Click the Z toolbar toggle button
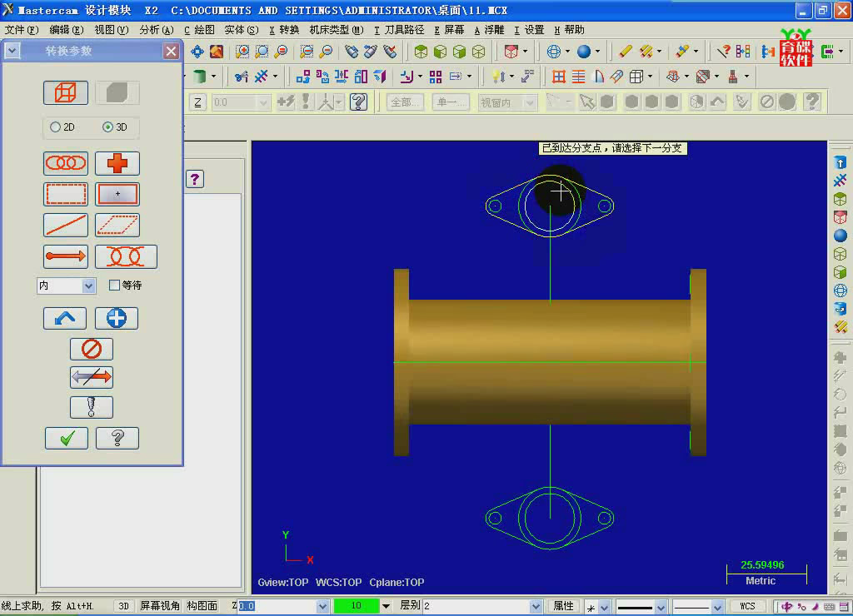This screenshot has width=853, height=616. click(x=197, y=102)
